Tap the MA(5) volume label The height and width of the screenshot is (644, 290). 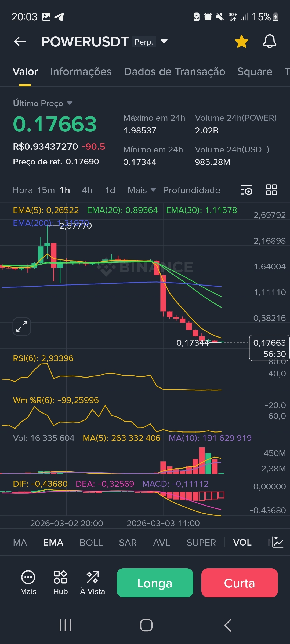coord(121,438)
